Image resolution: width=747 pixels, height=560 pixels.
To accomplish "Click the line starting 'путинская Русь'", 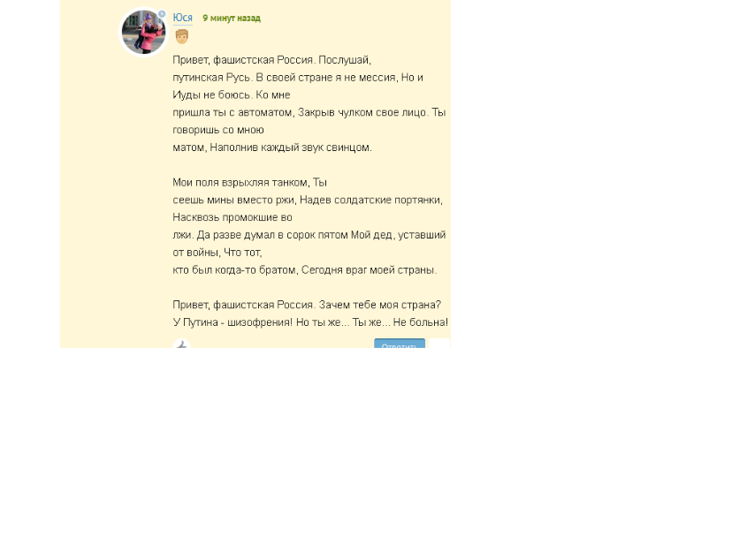I will [x=298, y=78].
